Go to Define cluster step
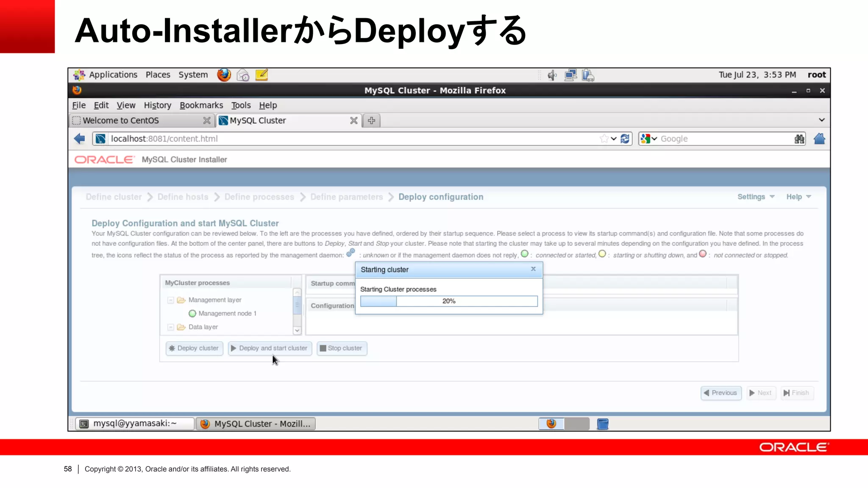 pyautogui.click(x=114, y=197)
